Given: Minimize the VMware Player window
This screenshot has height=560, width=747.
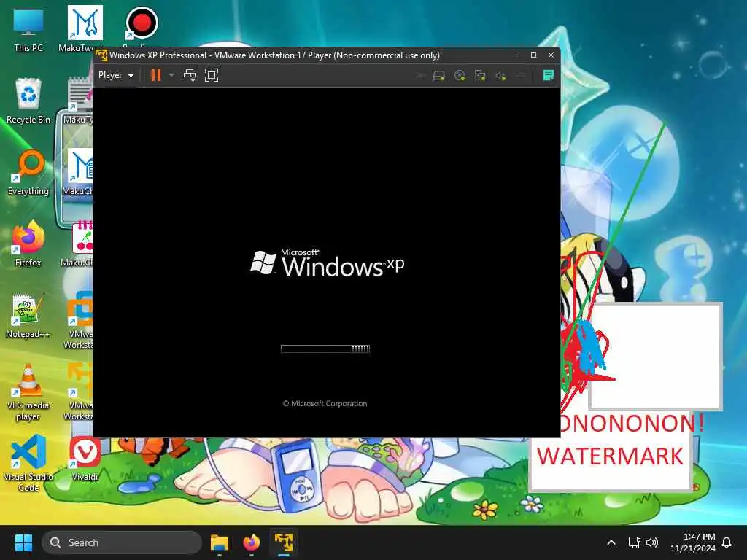Looking at the screenshot, I should [516, 55].
